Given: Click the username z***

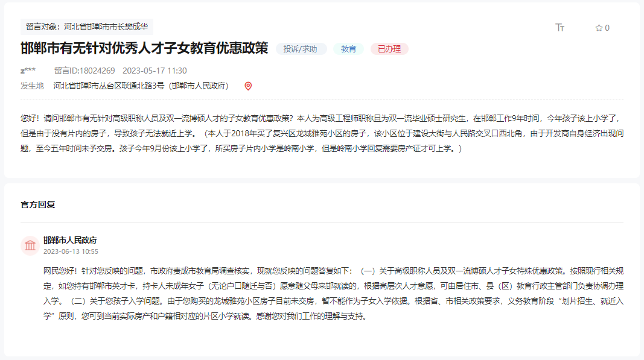Looking at the screenshot, I should (28, 71).
